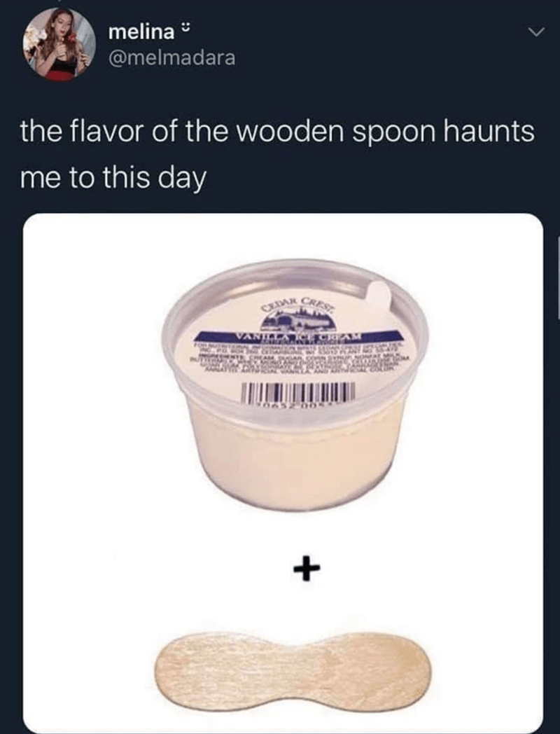Click the blue Vanilla Ice Cream banner
Viewport: 560px width, 734px height.
point(298,336)
